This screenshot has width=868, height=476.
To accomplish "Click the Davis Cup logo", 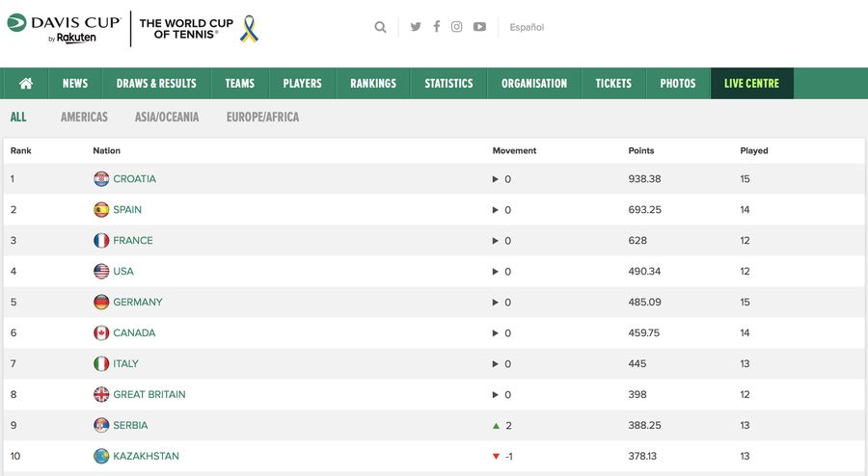I will tap(64, 27).
